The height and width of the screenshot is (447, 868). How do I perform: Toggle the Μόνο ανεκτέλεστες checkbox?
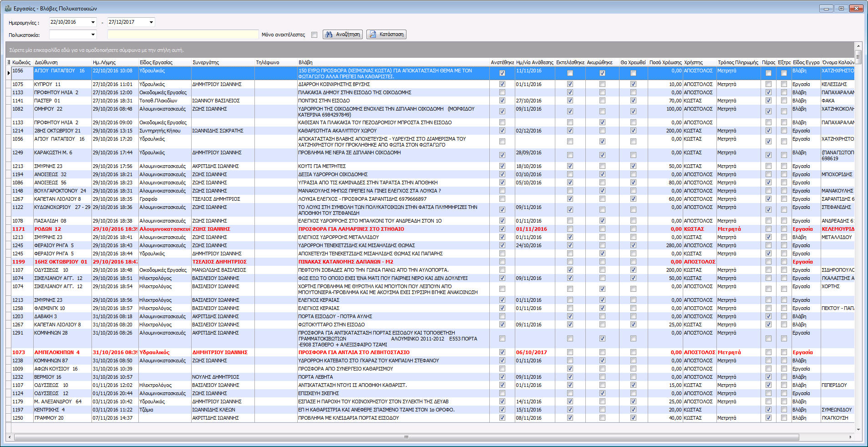(314, 35)
